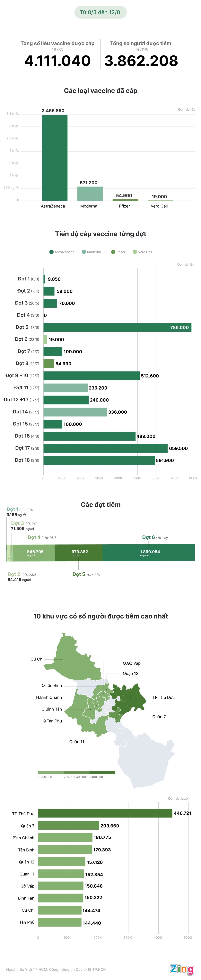Viewport: 201px width, 980px height.
Task: Click the Đợt 5 bar showing 786.000
Action: point(117,327)
